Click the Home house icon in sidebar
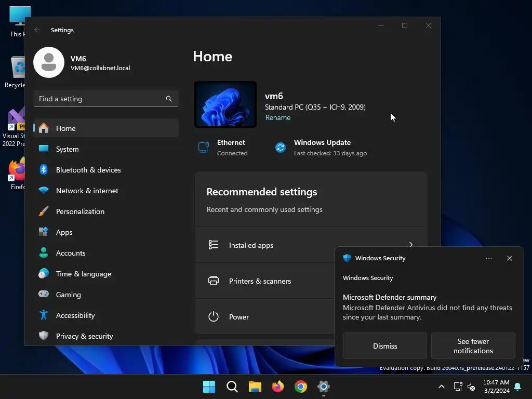Screen dimensions: 532x399 click(44, 128)
